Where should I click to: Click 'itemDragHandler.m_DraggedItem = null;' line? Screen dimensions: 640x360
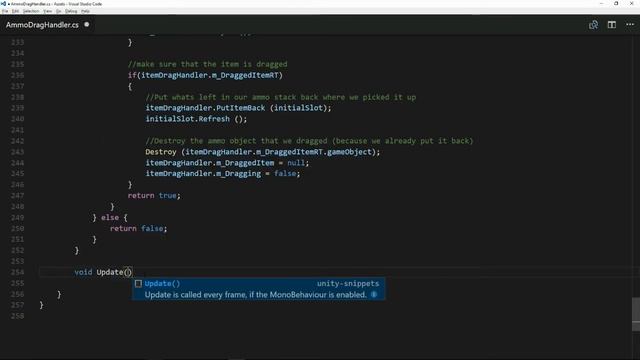[x=227, y=163]
